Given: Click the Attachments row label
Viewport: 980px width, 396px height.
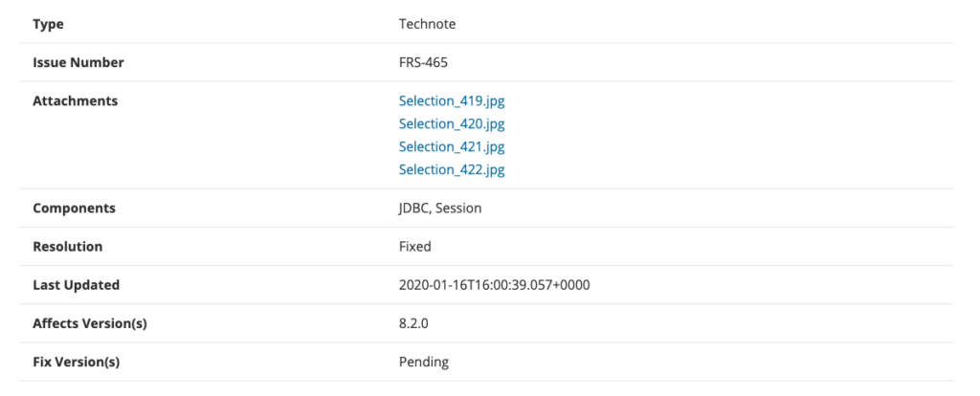Looking at the screenshot, I should [75, 100].
